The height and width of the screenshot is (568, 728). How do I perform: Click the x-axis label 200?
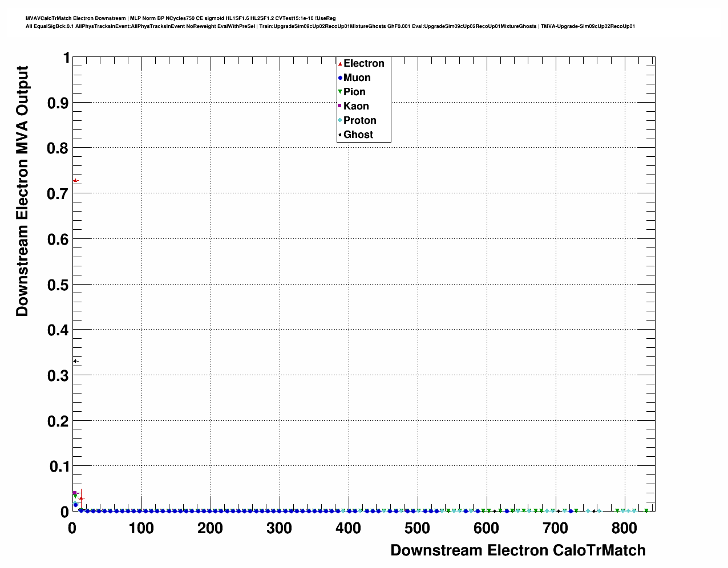pos(210,528)
